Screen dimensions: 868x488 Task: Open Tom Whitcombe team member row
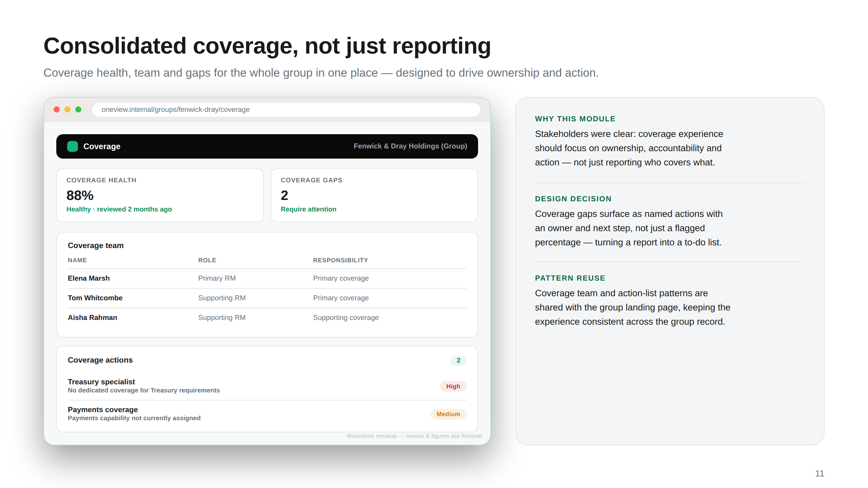[267, 298]
